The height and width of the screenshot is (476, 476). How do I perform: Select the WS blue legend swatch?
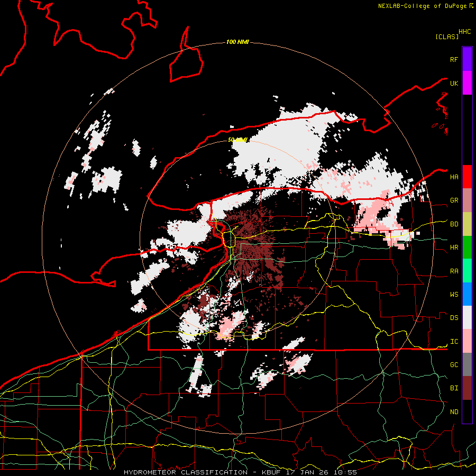point(467,294)
